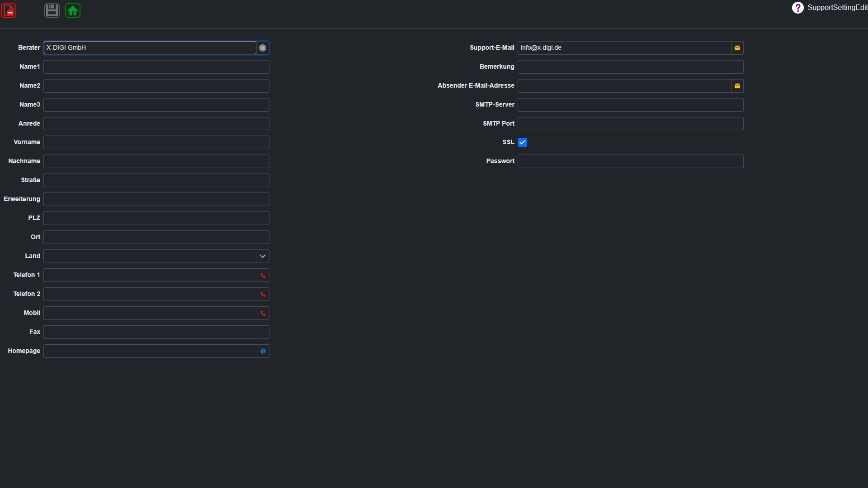The height and width of the screenshot is (488, 868).
Task: Click the SupportSettingEdit title text
Action: pyautogui.click(x=837, y=8)
